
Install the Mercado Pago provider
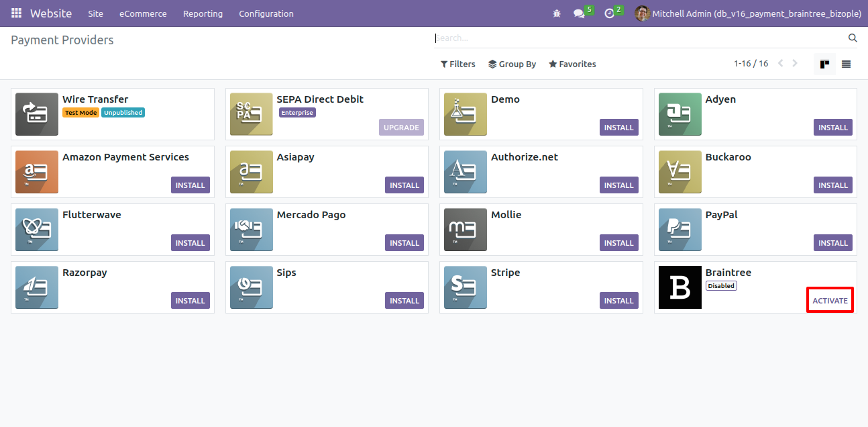click(x=404, y=243)
